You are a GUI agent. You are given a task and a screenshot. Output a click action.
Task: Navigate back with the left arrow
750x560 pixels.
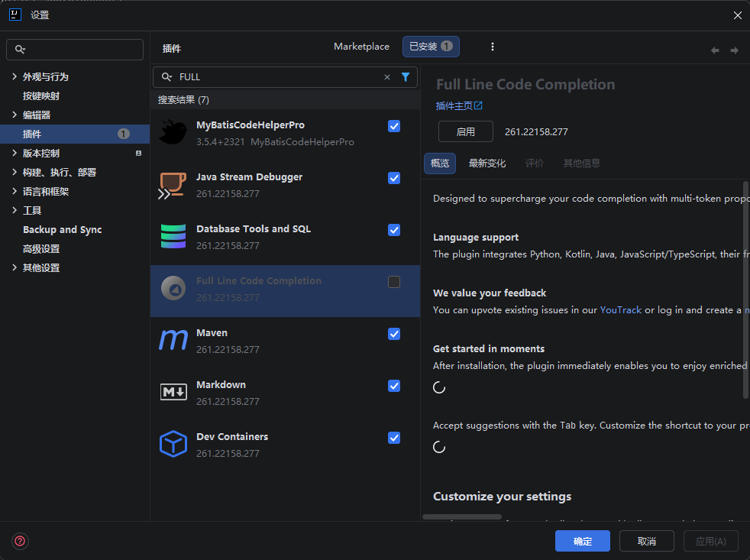click(715, 50)
